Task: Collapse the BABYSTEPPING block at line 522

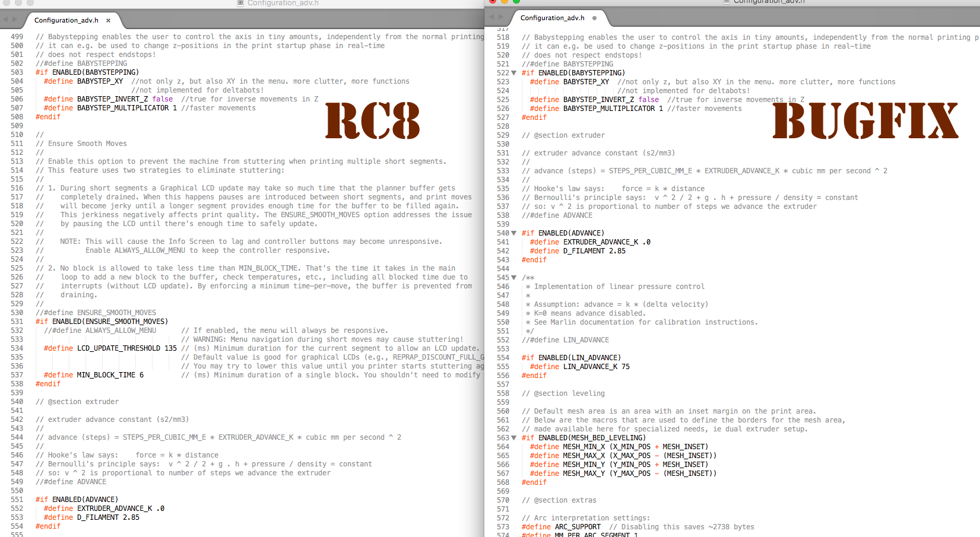Action: [514, 73]
